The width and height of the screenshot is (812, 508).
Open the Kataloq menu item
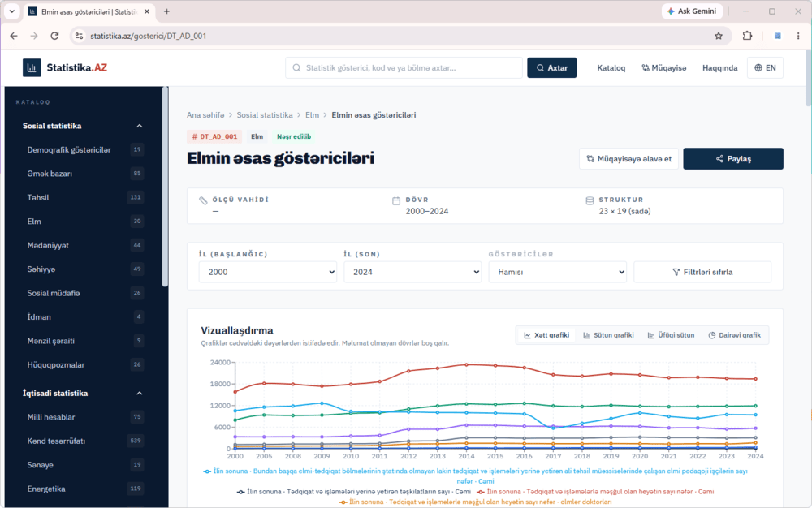pos(611,68)
